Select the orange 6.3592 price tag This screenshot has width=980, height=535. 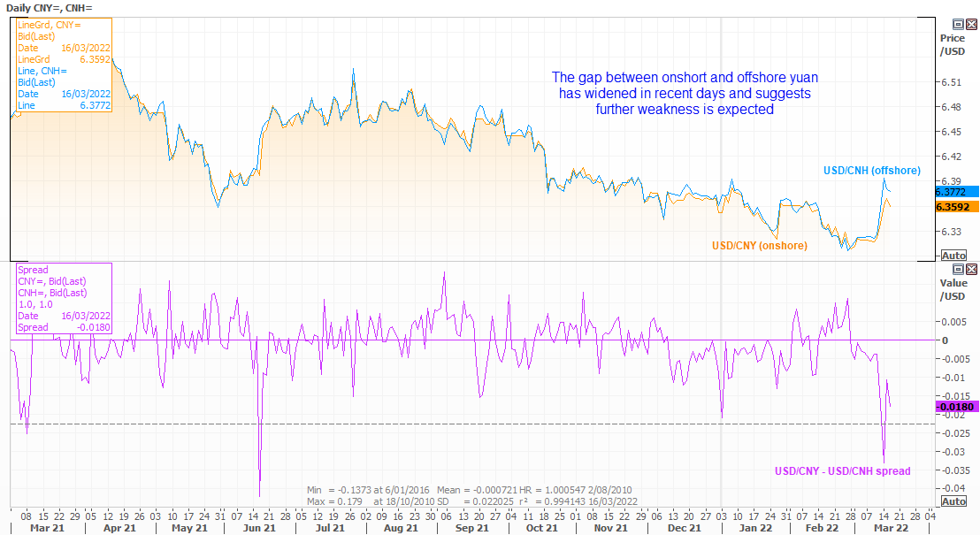pos(956,207)
